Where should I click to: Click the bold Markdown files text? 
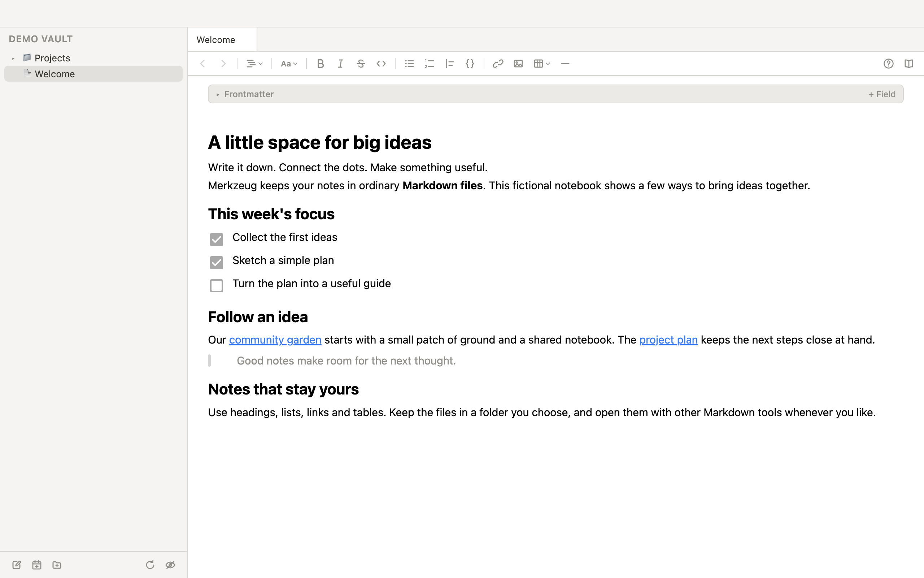click(x=443, y=185)
